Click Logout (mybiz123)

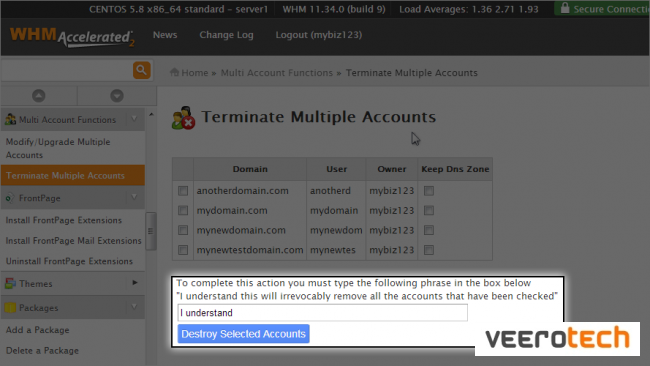click(x=319, y=35)
